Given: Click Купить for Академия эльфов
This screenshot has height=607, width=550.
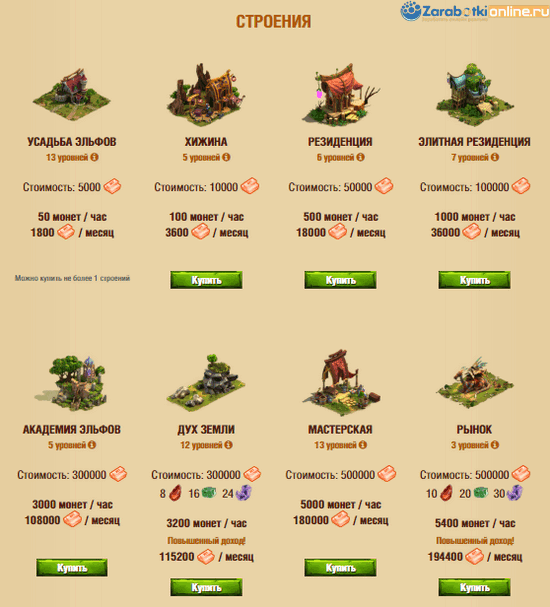Looking at the screenshot, I should click(x=72, y=568).
